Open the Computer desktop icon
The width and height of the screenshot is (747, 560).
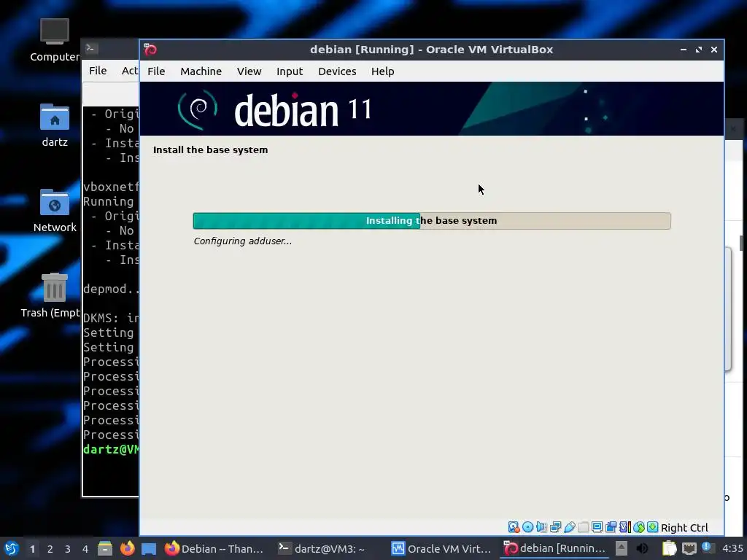(54, 40)
